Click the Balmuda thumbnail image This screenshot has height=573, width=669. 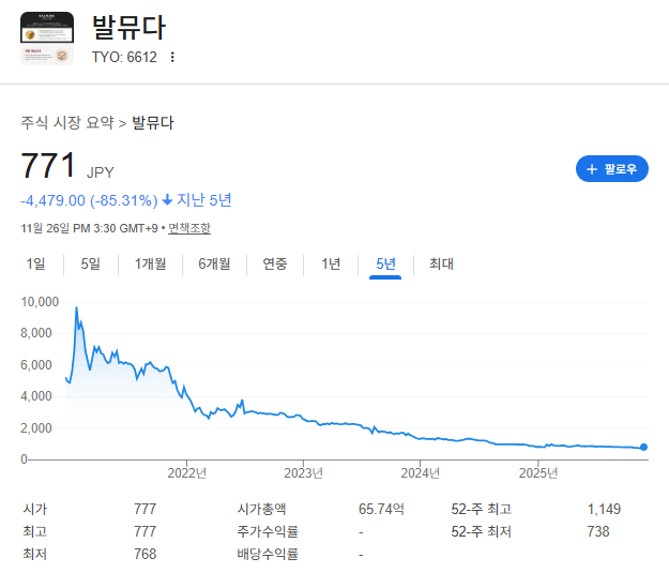pyautogui.click(x=47, y=38)
